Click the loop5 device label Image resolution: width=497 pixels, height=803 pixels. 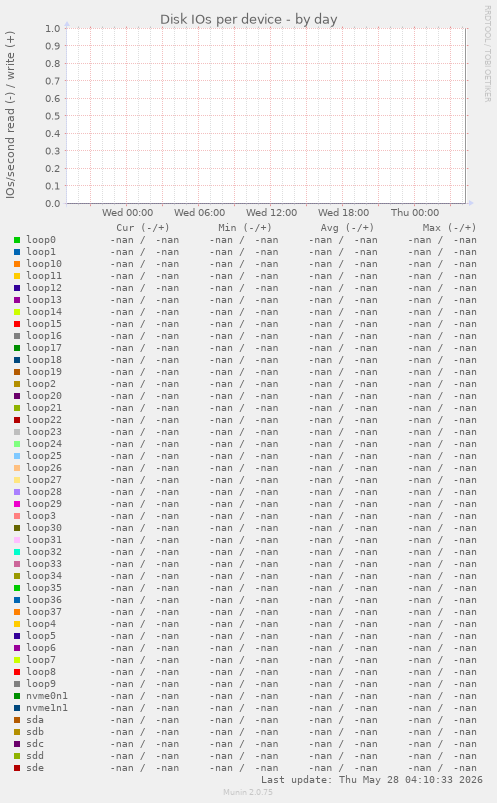click(41, 636)
